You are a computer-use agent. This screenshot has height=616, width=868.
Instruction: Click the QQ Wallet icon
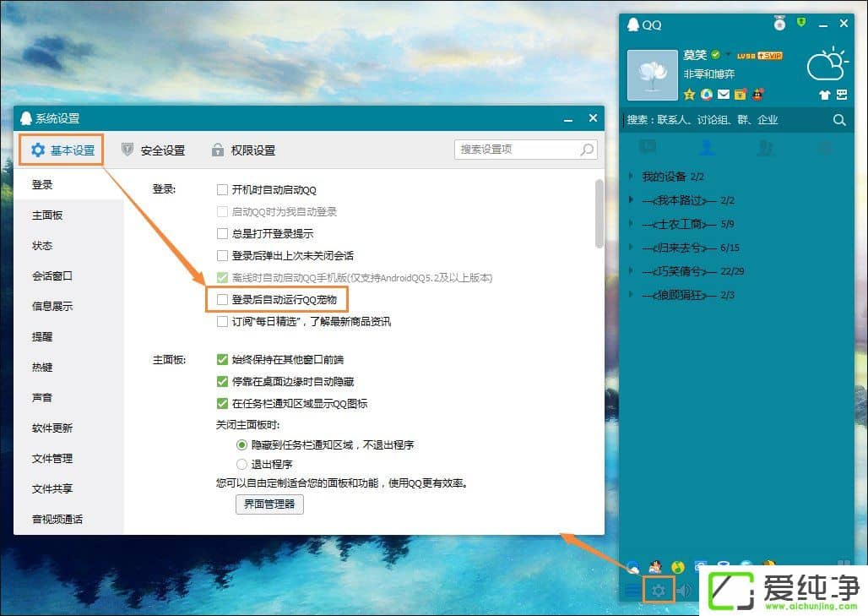pyautogui.click(x=740, y=94)
